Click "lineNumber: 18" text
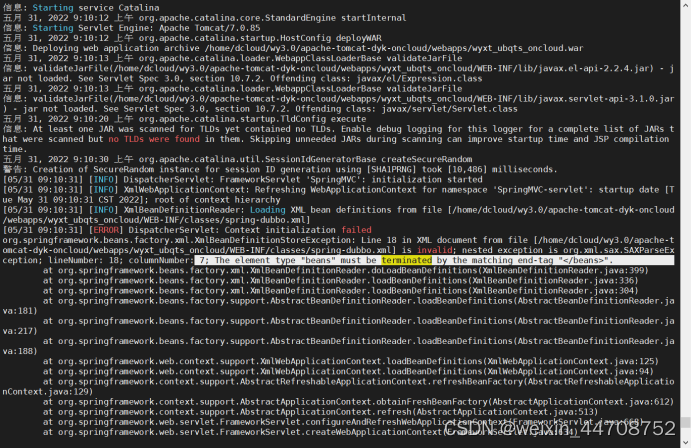Screen dimensions: 691x448 point(84,260)
